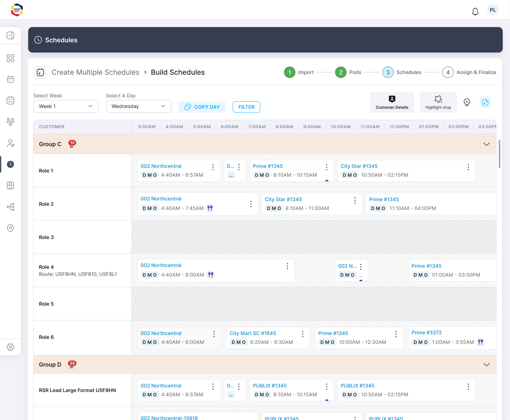Click the calendar add icon beside breadcrumb

point(40,72)
